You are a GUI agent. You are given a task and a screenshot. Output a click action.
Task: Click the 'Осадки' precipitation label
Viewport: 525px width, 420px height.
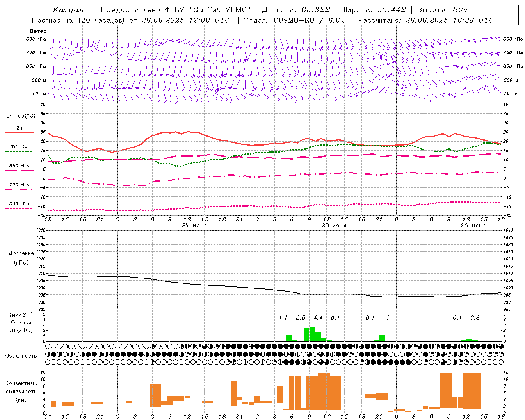pyautogui.click(x=21, y=322)
